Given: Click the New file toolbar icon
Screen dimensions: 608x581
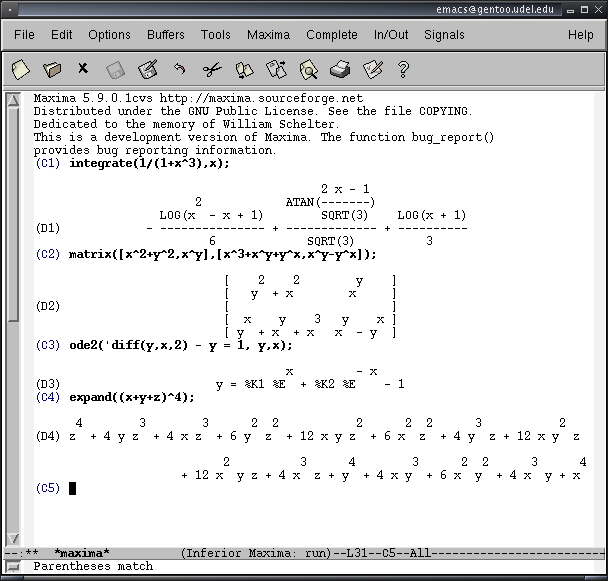Looking at the screenshot, I should (20, 69).
